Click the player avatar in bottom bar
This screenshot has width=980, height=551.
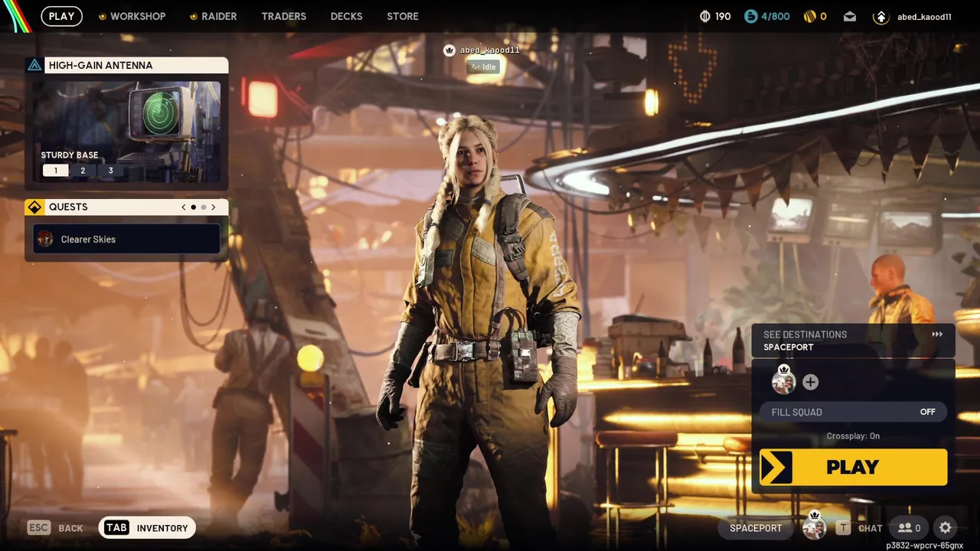[815, 527]
